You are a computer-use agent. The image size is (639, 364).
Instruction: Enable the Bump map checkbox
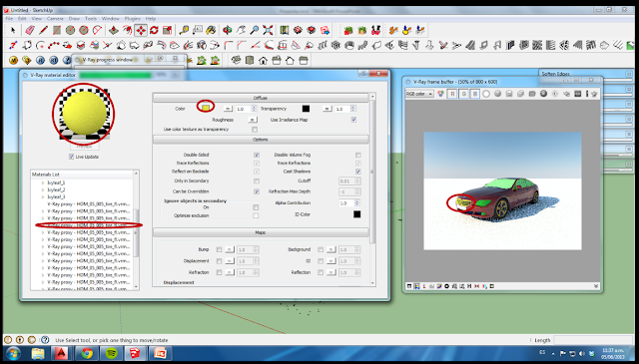tap(219, 249)
